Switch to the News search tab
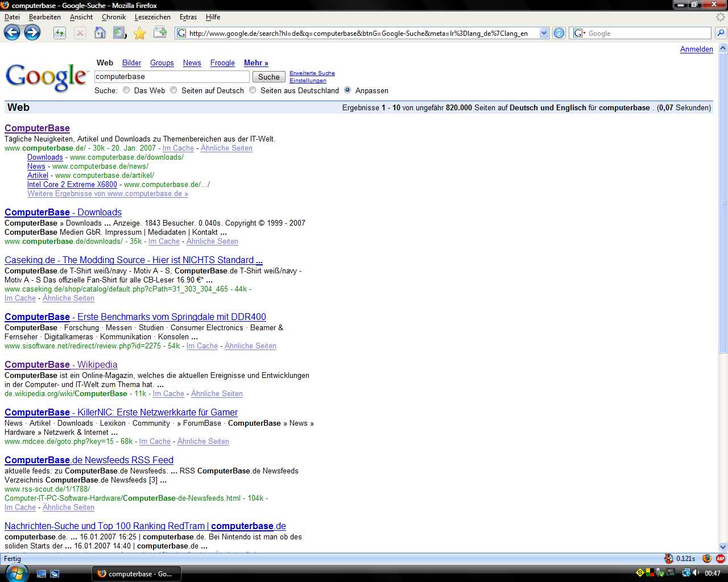The height and width of the screenshot is (582, 728). coord(192,63)
